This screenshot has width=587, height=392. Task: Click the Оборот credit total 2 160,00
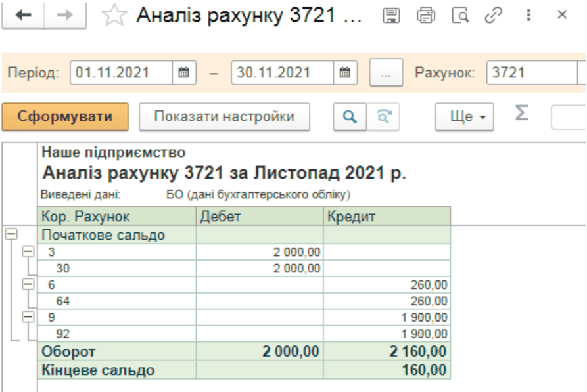point(418,351)
